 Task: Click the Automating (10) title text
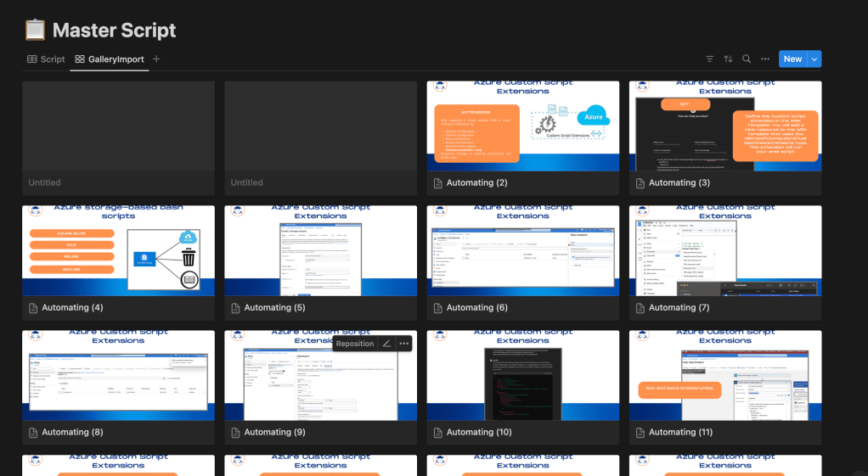click(x=479, y=433)
